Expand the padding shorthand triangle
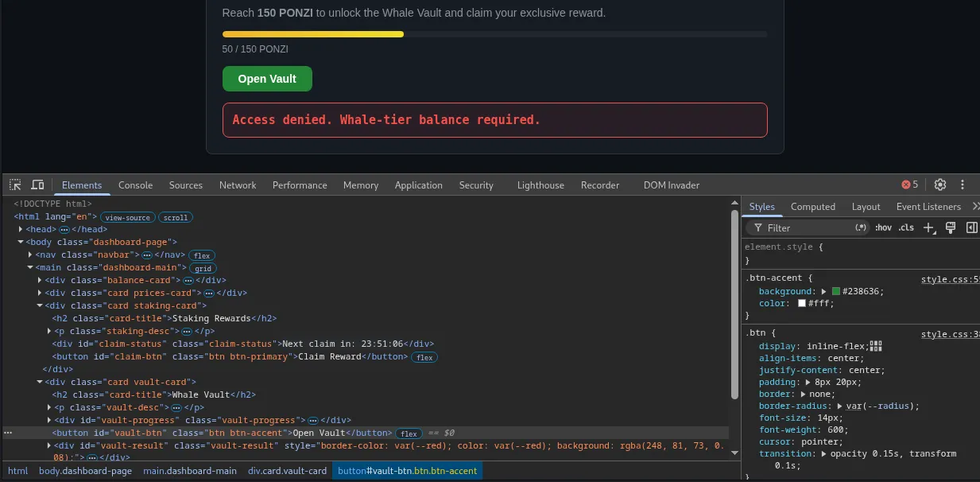 click(x=808, y=382)
